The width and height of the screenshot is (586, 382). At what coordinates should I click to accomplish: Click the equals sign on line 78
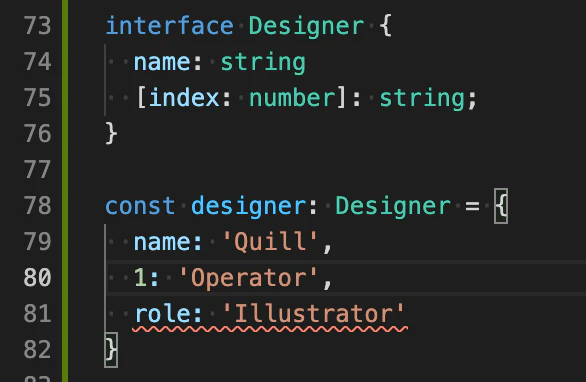click(472, 206)
